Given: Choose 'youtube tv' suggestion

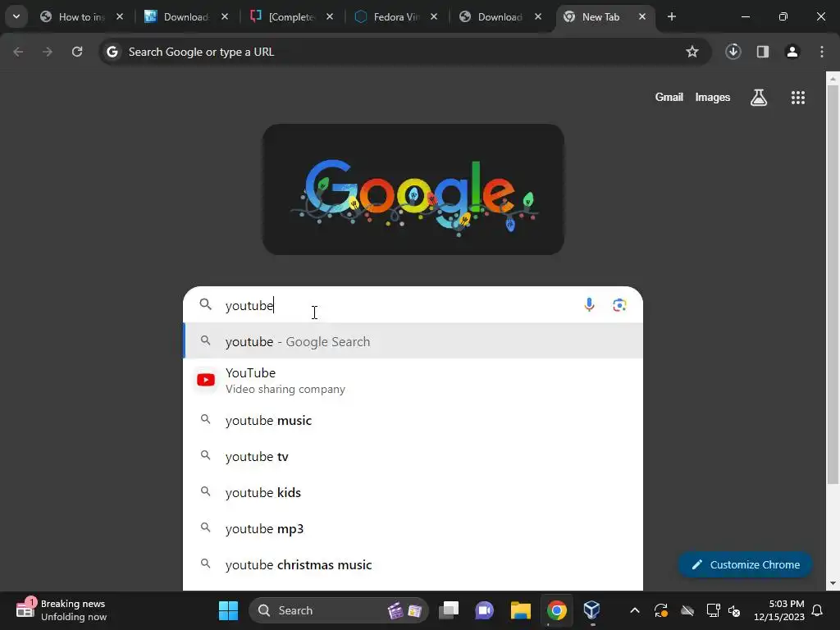Looking at the screenshot, I should point(413,456).
